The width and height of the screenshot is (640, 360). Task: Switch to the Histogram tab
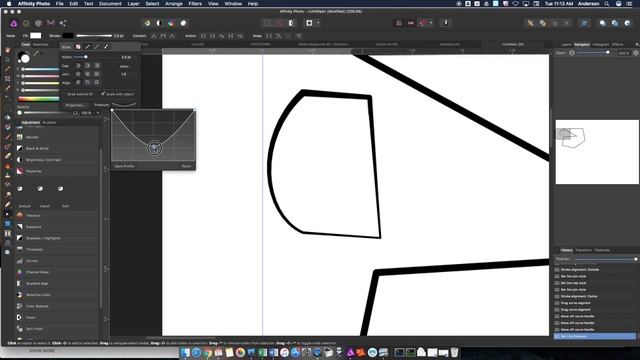click(600, 44)
